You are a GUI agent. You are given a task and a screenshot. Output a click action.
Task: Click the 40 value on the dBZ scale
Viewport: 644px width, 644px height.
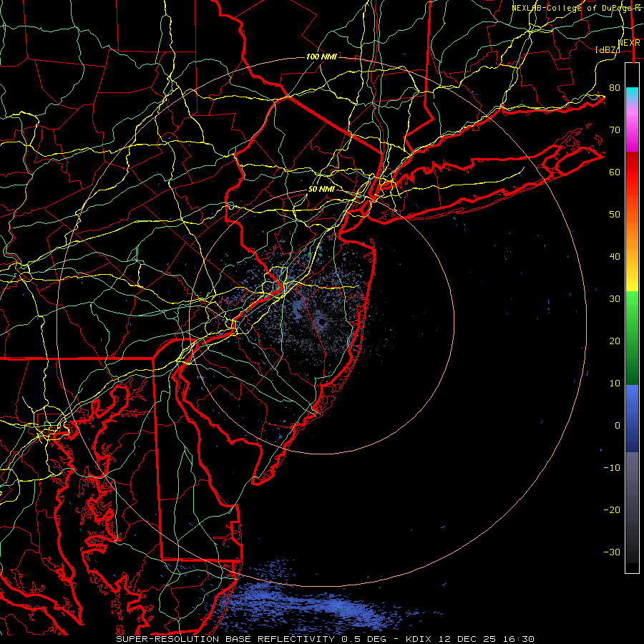tap(615, 256)
